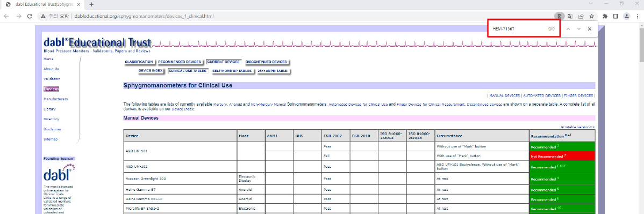Share this page icon
The height and width of the screenshot is (214, 644).
point(581,17)
